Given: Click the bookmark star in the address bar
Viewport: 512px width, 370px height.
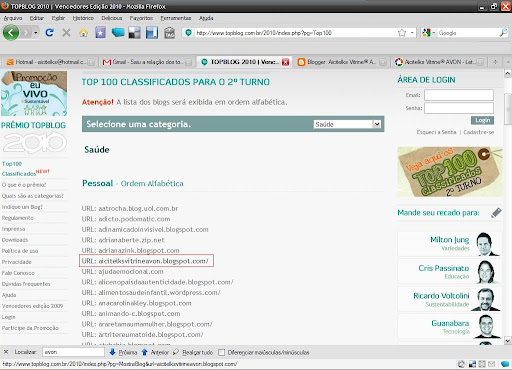Looking at the screenshot, I should click(402, 33).
